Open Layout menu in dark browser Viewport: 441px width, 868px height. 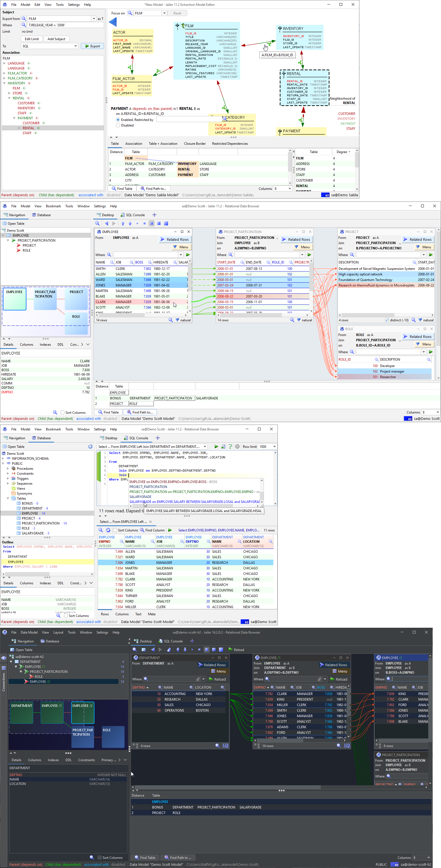pos(58,632)
